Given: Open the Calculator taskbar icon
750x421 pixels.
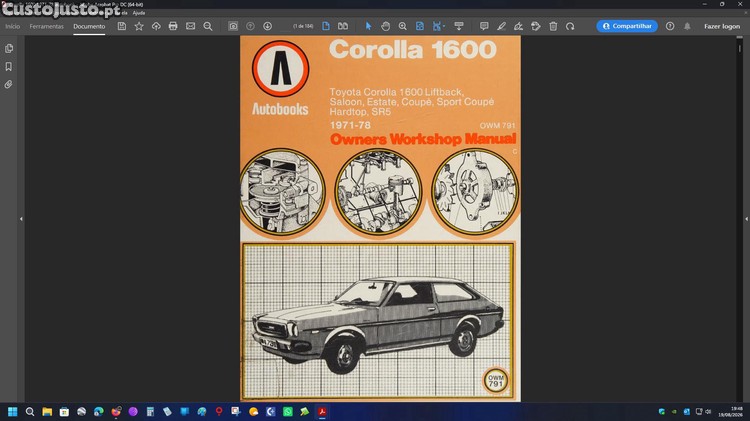Looking at the screenshot, I should coord(150,412).
